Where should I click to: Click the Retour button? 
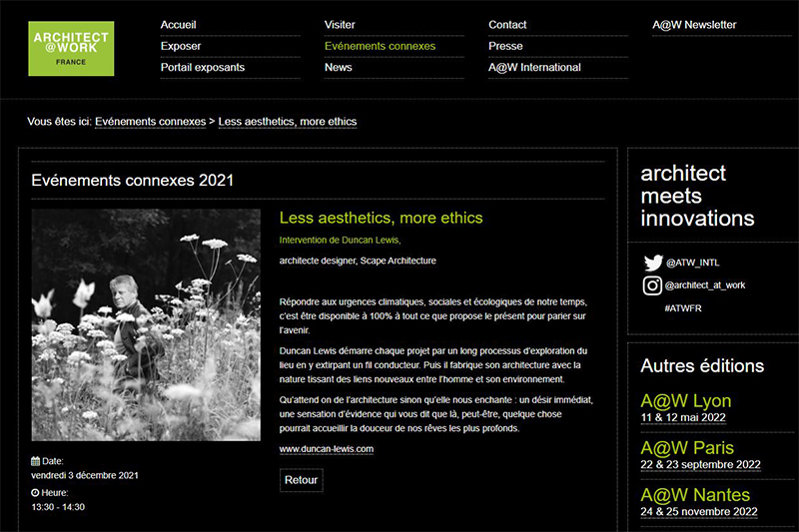click(x=302, y=480)
